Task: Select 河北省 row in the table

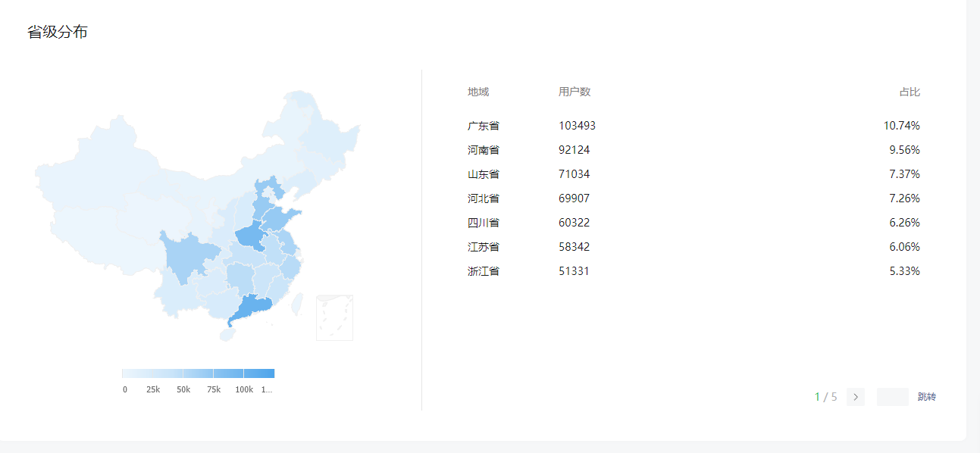Action: [x=694, y=198]
